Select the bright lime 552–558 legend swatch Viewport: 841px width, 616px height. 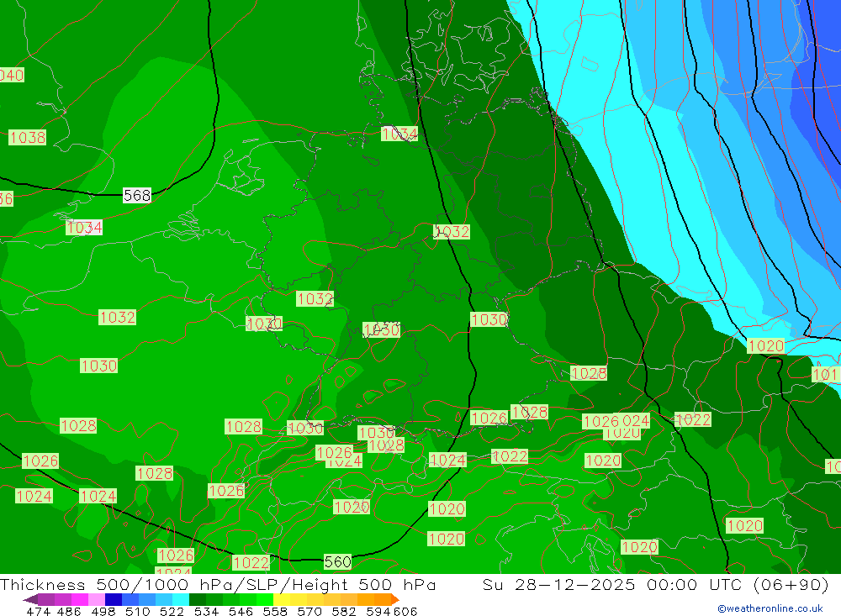pyautogui.click(x=265, y=599)
